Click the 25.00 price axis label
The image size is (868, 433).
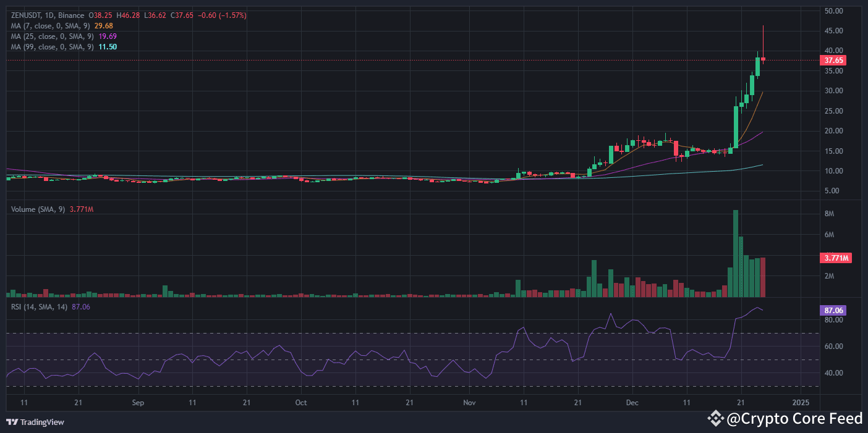coord(834,111)
